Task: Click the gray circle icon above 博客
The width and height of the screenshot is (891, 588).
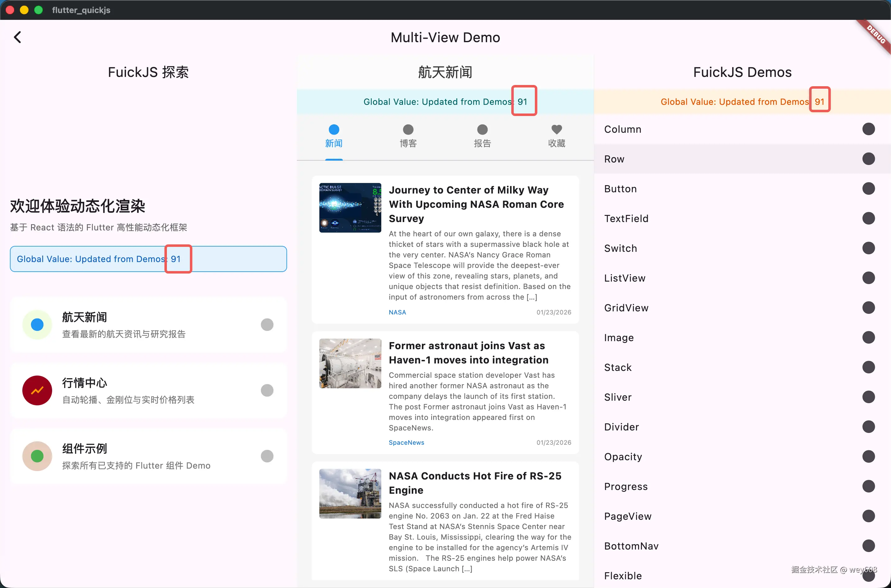Action: [408, 129]
